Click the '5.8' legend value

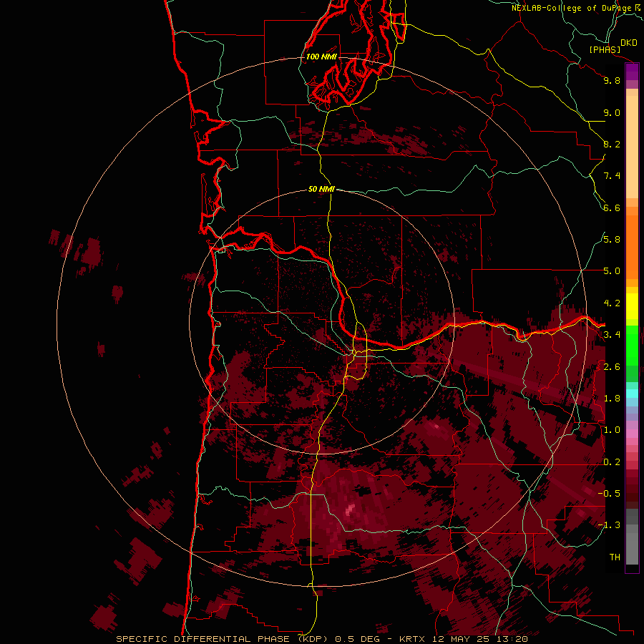pyautogui.click(x=612, y=240)
